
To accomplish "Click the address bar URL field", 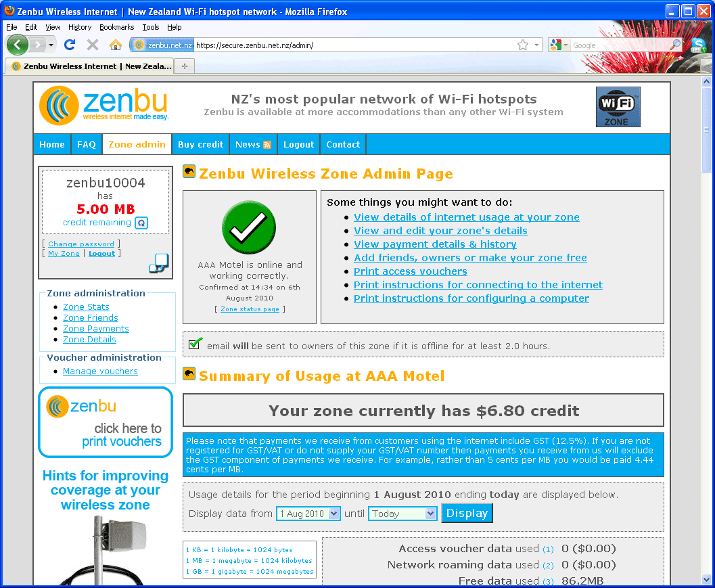I will point(354,45).
